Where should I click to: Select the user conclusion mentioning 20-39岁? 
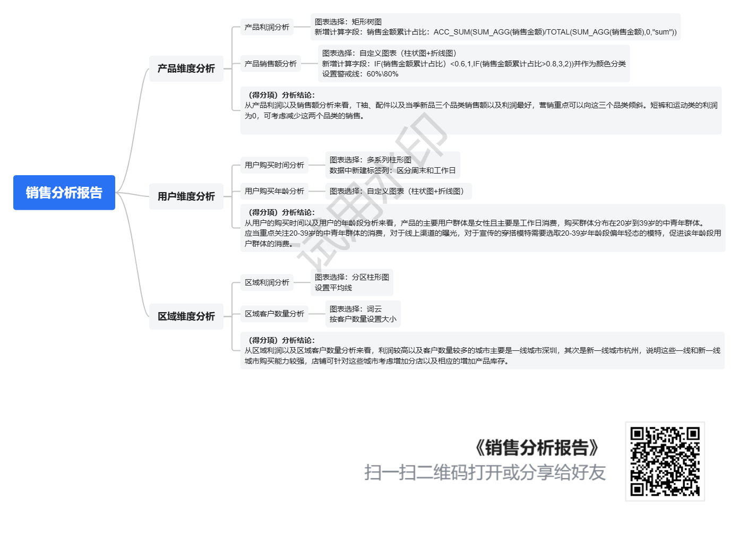[x=482, y=228]
